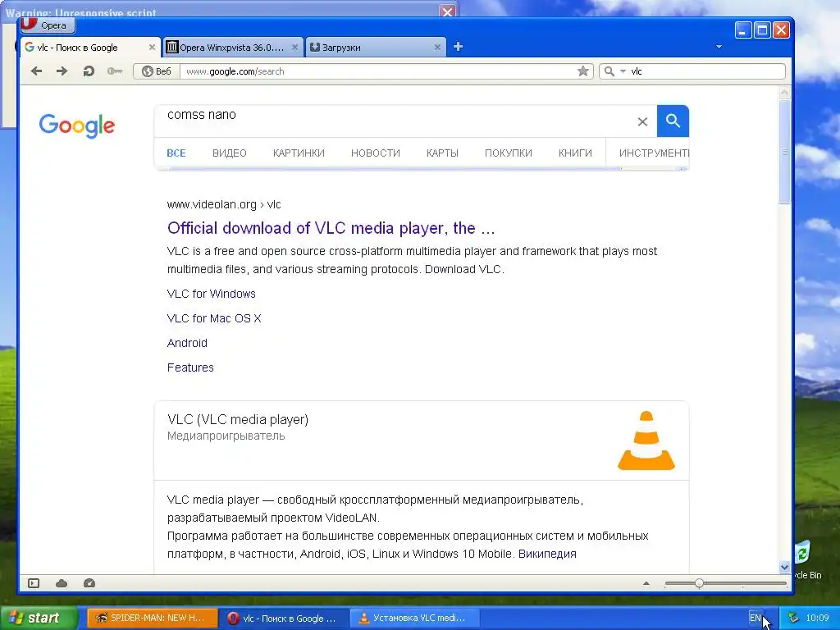The width and height of the screenshot is (840, 630).
Task: Submit search with the blue magnifier button
Action: pyautogui.click(x=673, y=121)
